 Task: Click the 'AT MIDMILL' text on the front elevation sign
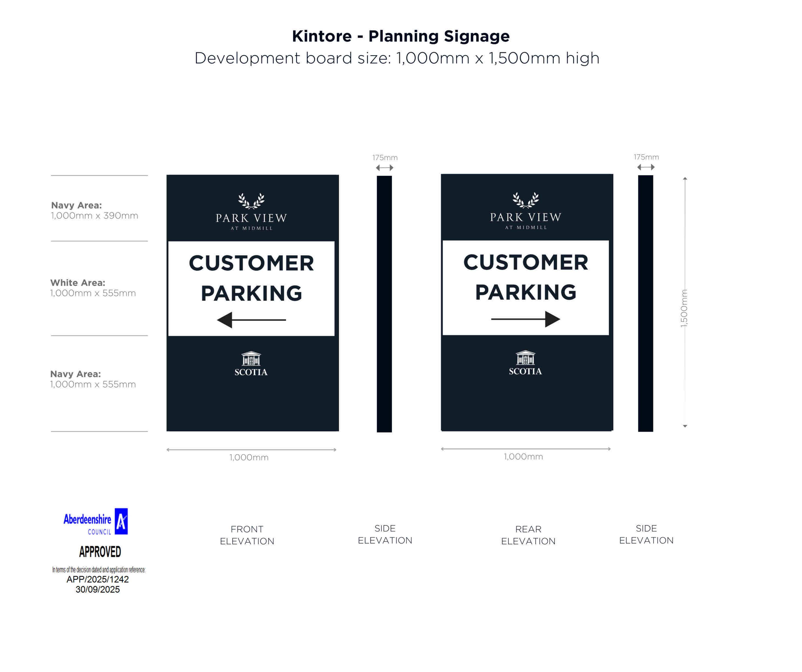click(x=252, y=228)
